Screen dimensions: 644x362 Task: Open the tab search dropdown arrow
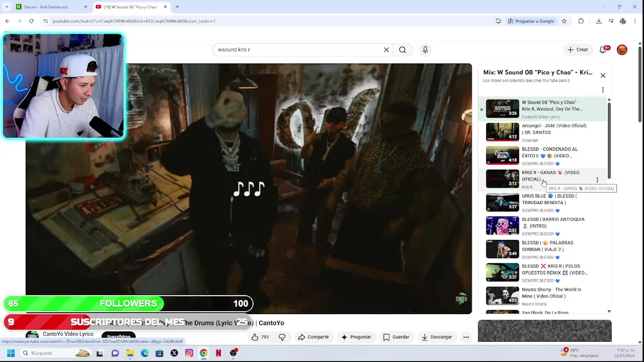click(x=7, y=7)
